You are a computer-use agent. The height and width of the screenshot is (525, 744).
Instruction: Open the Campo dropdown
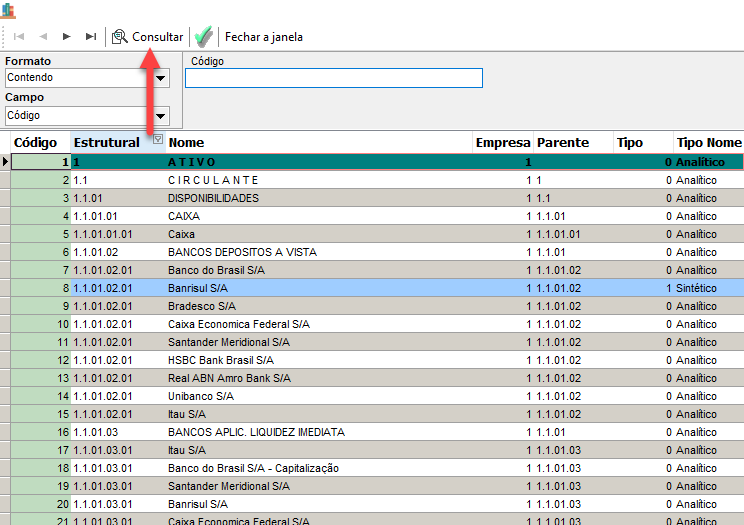click(160, 116)
